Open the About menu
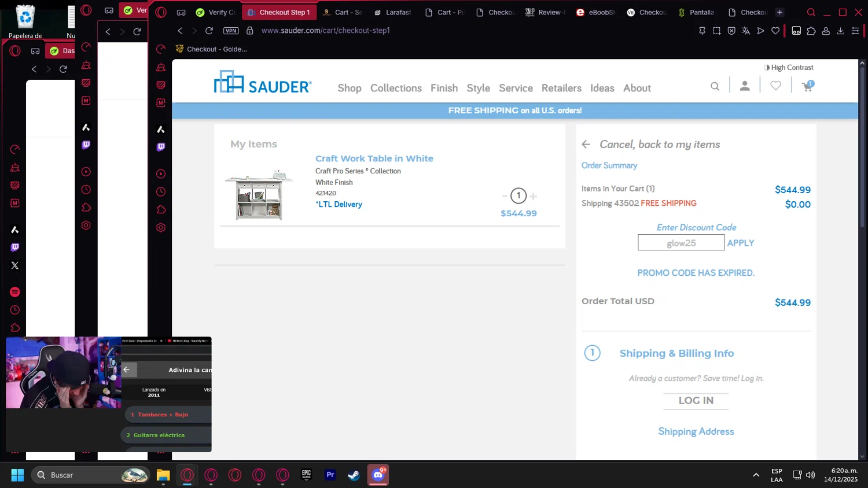This screenshot has height=488, width=868. [637, 88]
